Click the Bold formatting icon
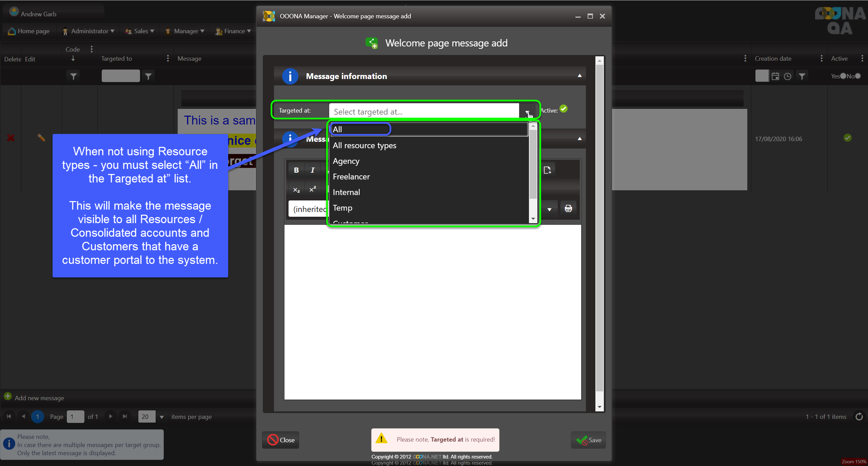The image size is (868, 466). pos(296,170)
